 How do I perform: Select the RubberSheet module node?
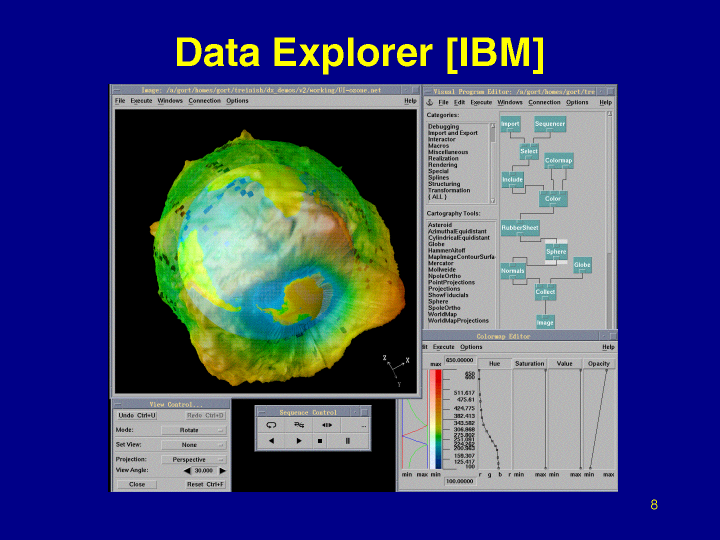[520, 228]
